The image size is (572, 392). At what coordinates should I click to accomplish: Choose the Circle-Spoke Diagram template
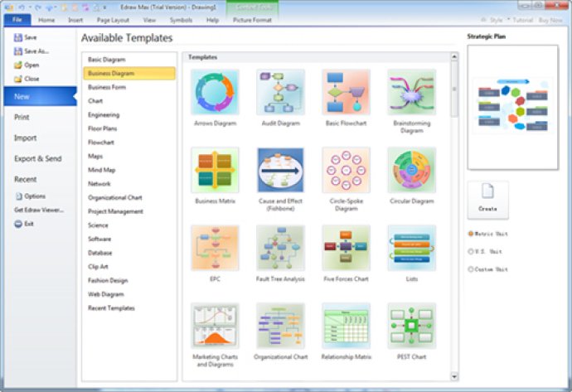click(346, 179)
